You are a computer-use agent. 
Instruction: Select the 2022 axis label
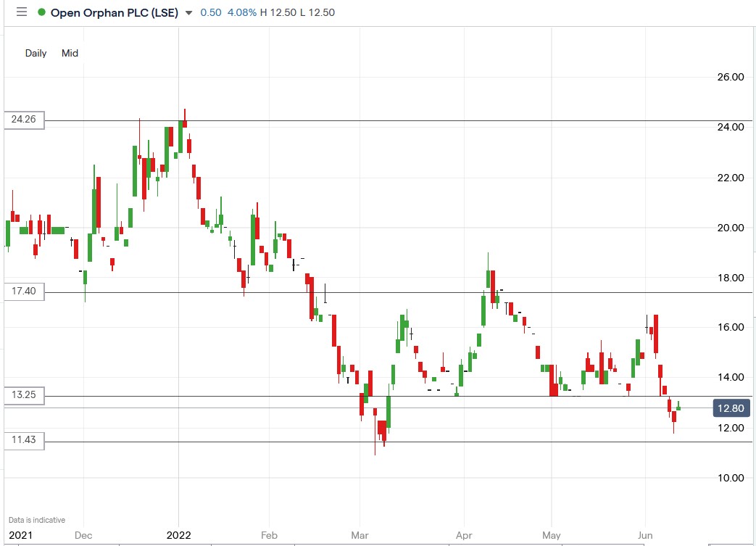click(178, 535)
